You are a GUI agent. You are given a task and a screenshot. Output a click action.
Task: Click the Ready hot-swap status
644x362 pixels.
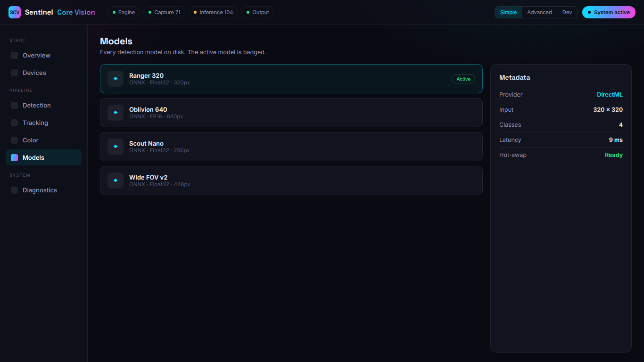[614, 155]
